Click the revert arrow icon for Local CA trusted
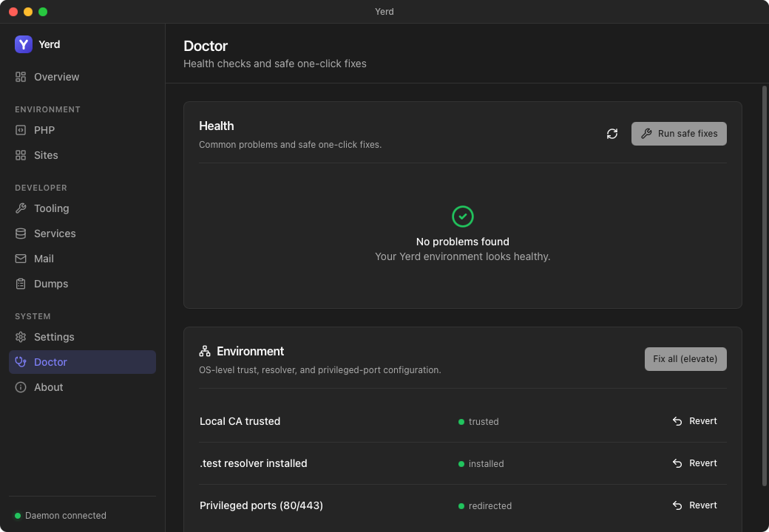769x532 pixels. point(677,421)
